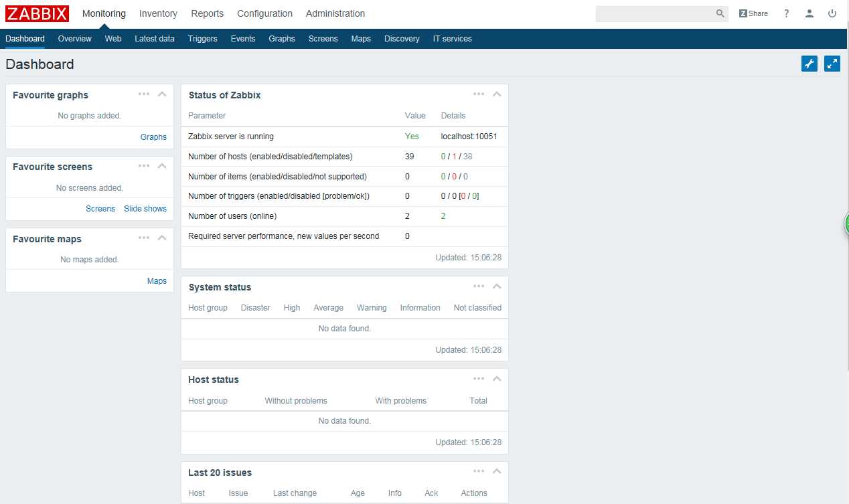The width and height of the screenshot is (849, 504).
Task: Collapse the System status widget
Action: 497,286
